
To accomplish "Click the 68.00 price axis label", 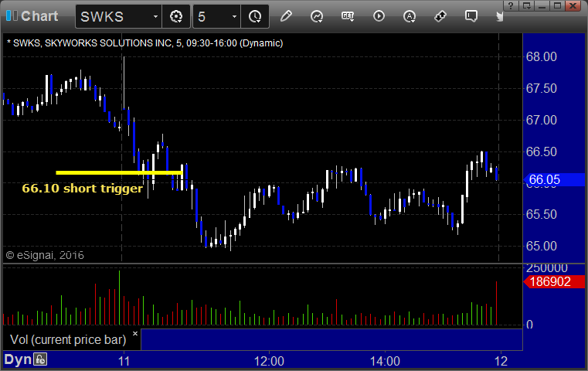I will (x=541, y=56).
